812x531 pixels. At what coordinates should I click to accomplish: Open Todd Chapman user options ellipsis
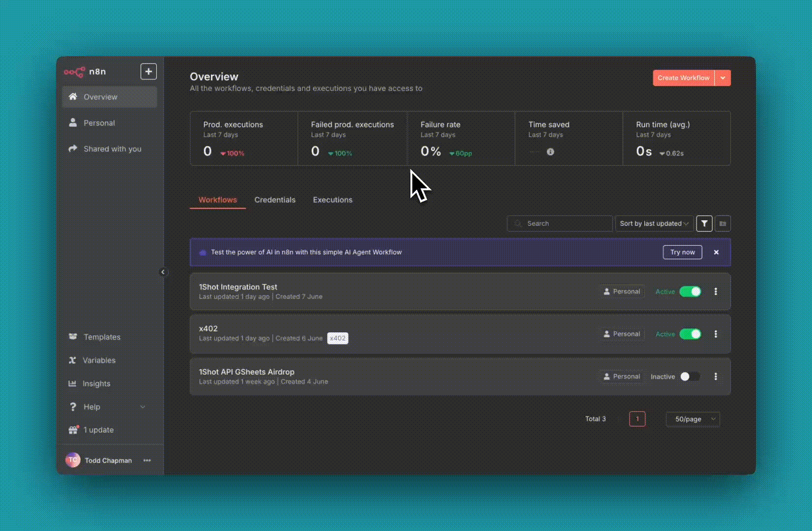click(x=147, y=460)
